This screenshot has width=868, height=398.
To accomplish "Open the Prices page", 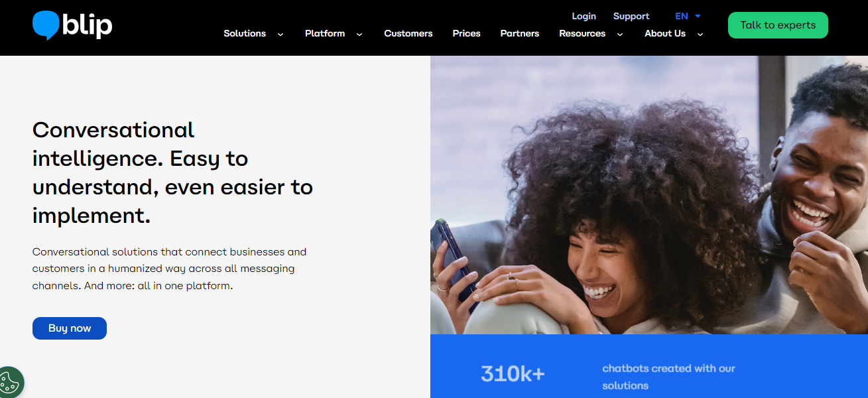I will 467,33.
